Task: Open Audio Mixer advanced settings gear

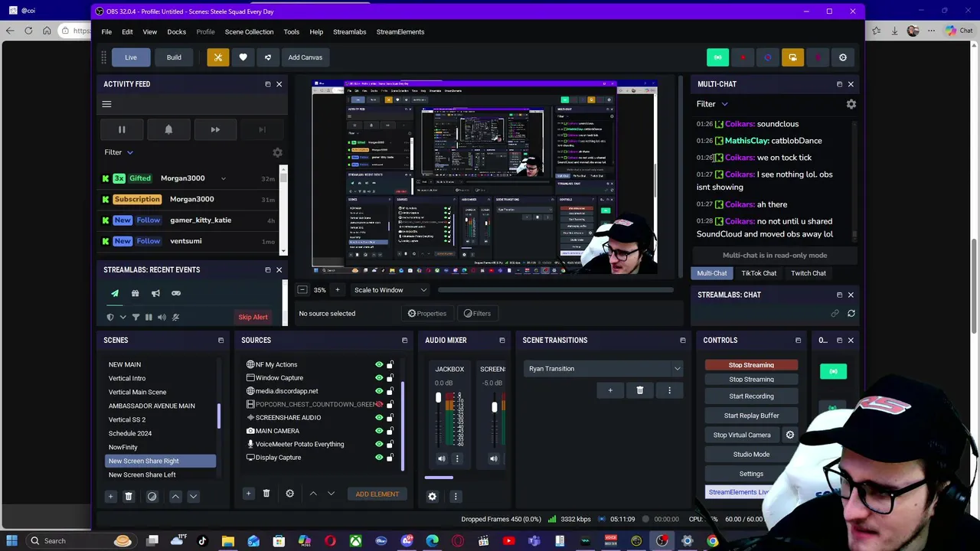Action: pos(432,497)
